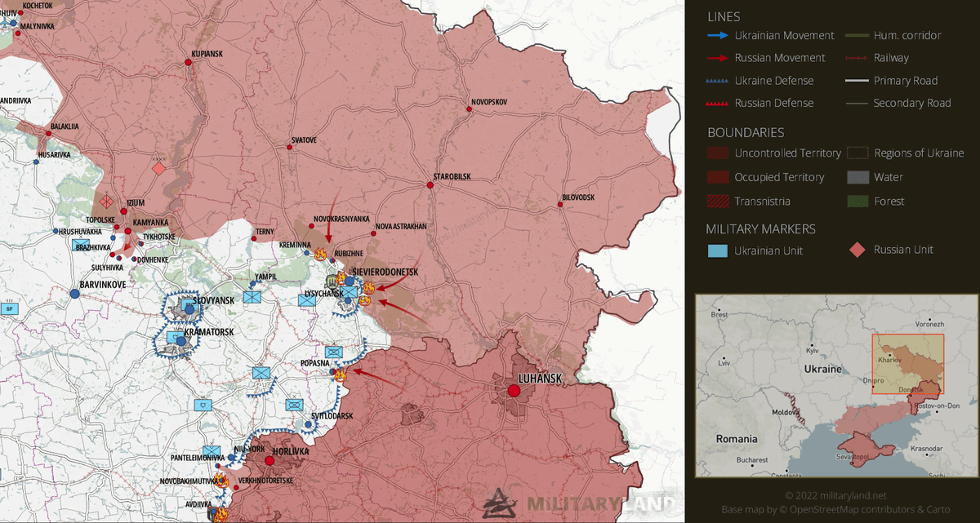Click the Forest color swatch in legend
This screenshot has height=523, width=980.
point(857,201)
